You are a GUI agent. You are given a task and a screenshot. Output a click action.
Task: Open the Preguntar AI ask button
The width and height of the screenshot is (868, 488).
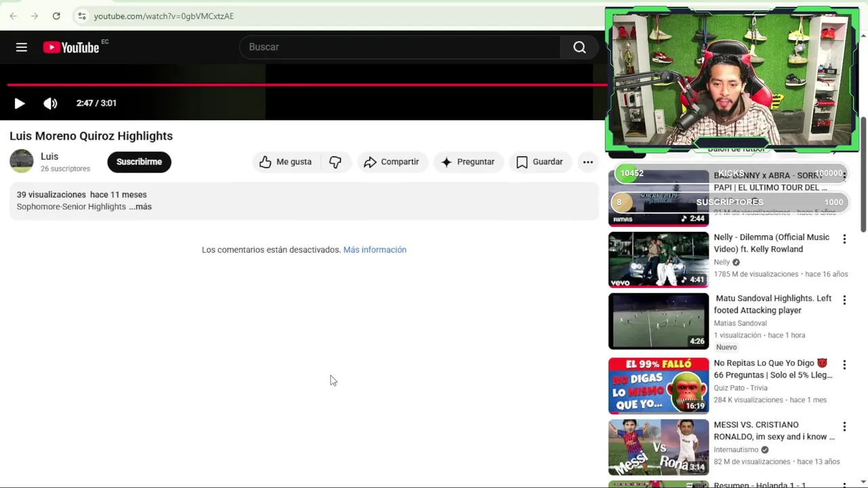click(x=467, y=161)
